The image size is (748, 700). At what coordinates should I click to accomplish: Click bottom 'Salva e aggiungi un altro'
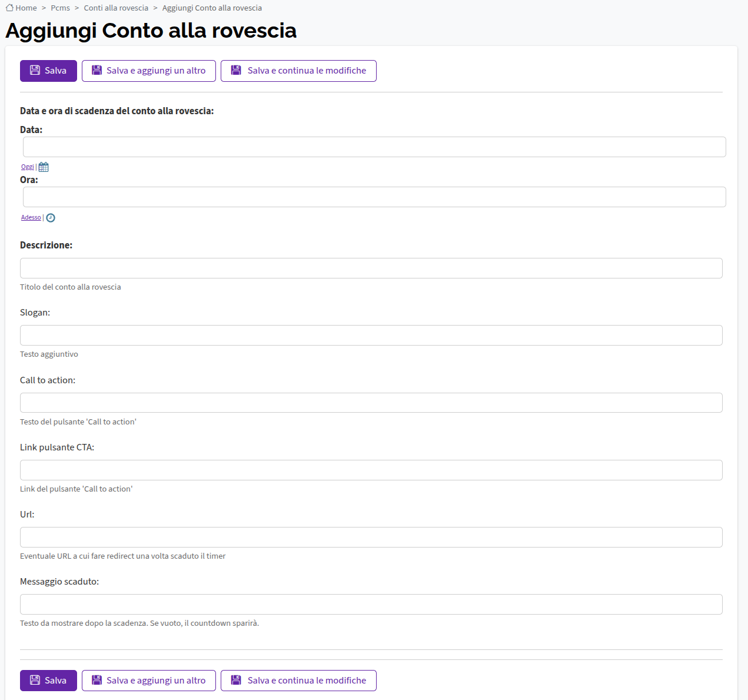(x=149, y=681)
